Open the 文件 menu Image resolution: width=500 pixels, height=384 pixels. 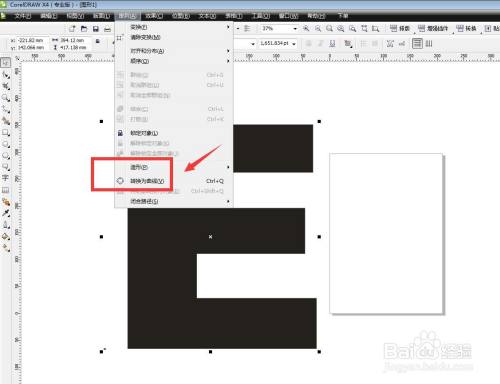point(22,16)
